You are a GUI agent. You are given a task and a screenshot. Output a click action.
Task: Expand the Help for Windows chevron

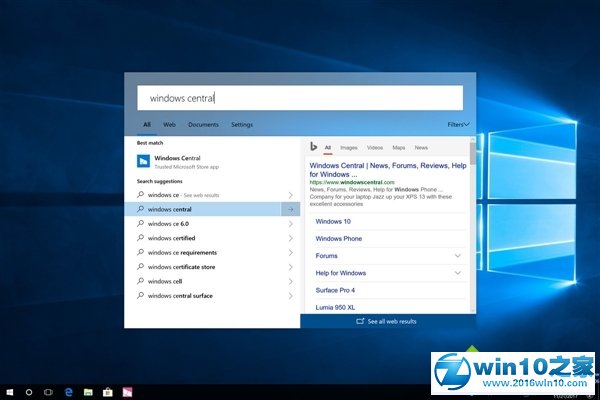(x=458, y=273)
